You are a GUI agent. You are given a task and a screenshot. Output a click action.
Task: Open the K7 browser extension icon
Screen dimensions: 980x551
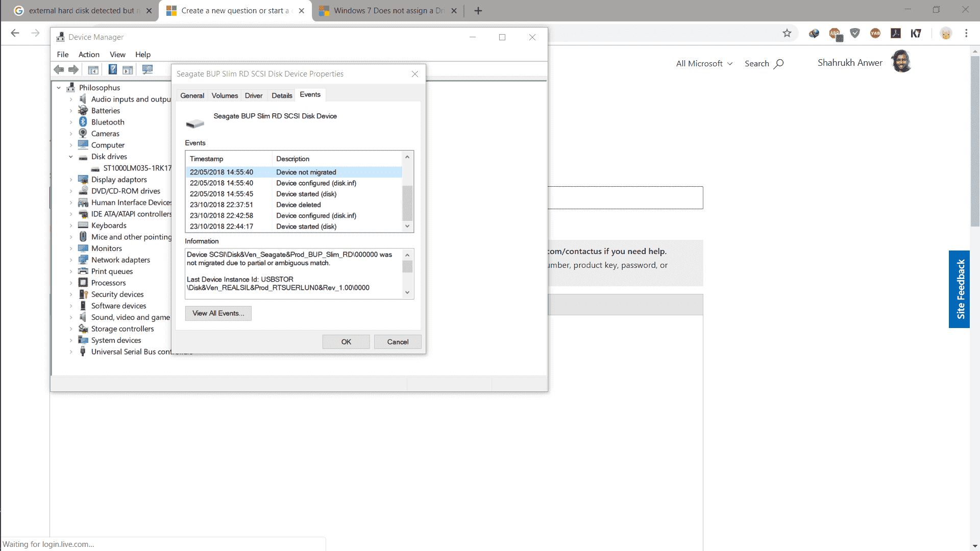point(916,33)
